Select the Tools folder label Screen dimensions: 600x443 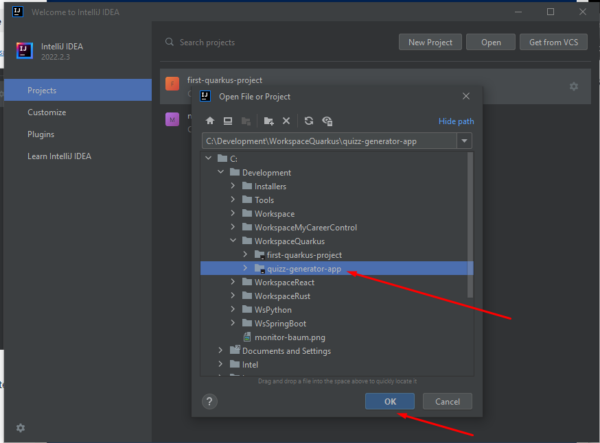pyautogui.click(x=264, y=200)
